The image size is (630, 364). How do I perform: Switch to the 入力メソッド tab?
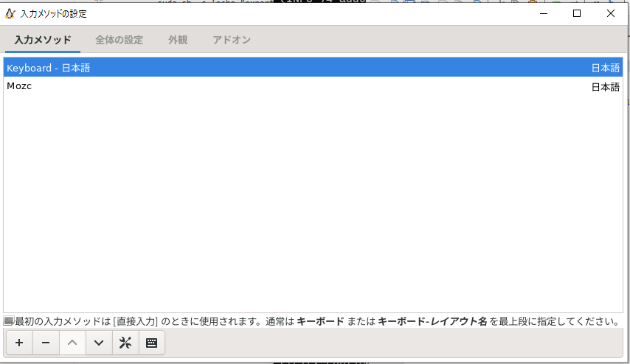click(x=43, y=40)
